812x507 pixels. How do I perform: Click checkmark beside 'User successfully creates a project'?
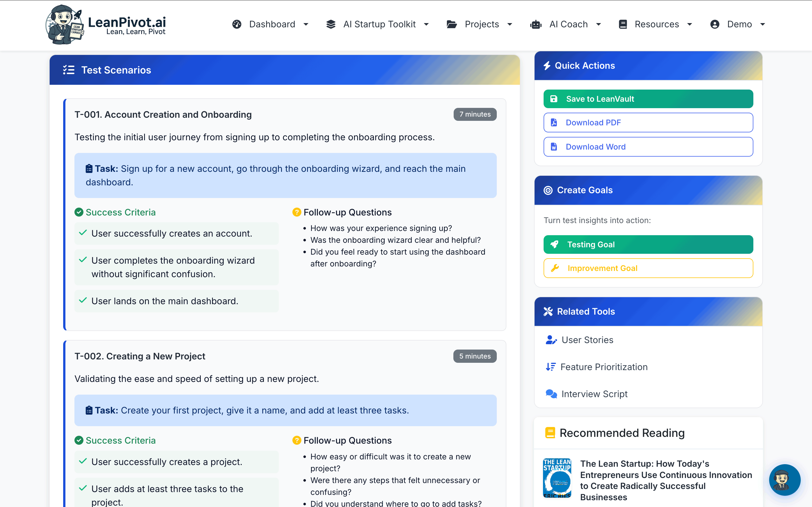click(x=83, y=461)
